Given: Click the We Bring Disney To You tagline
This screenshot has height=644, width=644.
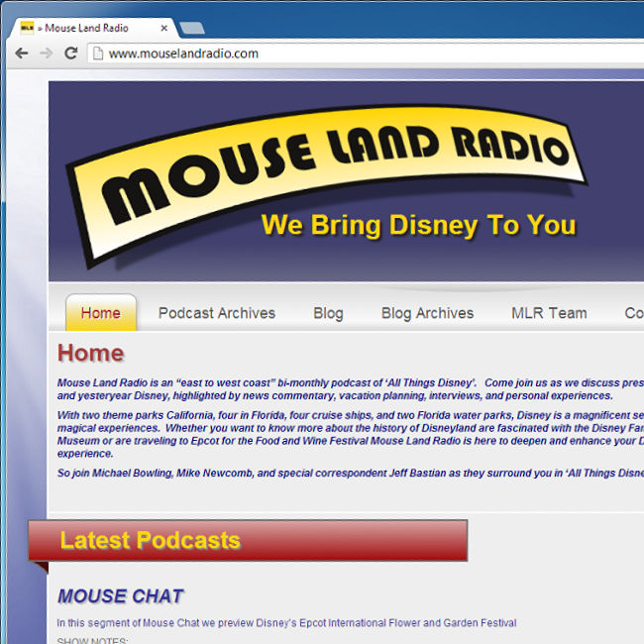Looking at the screenshot, I should tap(418, 225).
